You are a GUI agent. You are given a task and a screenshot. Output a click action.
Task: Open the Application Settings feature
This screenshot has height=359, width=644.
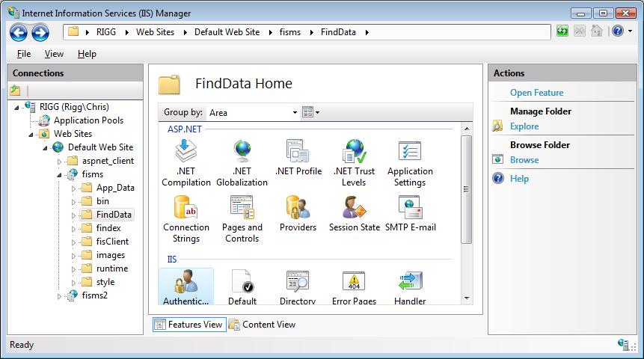pos(410,163)
